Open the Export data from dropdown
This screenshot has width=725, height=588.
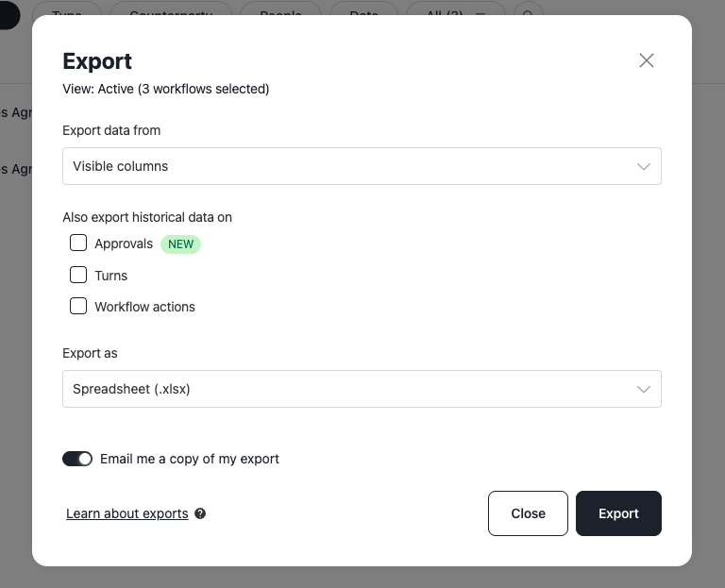pos(362,166)
